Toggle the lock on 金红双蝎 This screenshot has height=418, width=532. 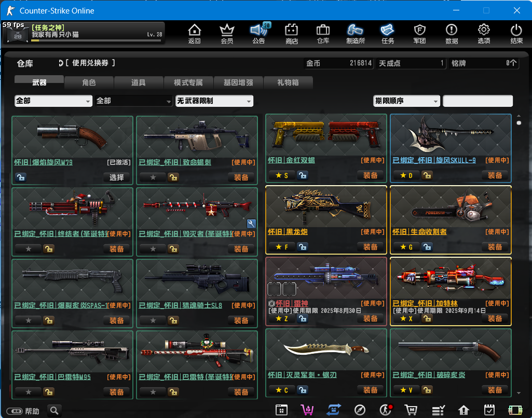[302, 175]
